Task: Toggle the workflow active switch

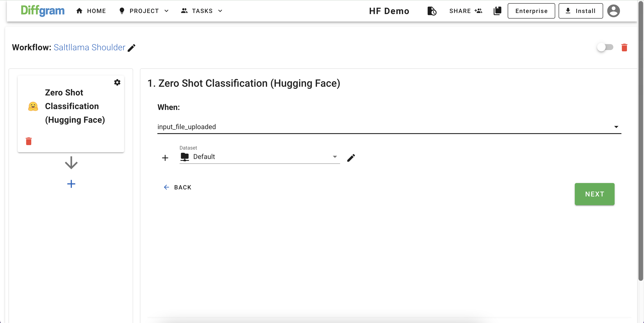Action: click(x=605, y=47)
